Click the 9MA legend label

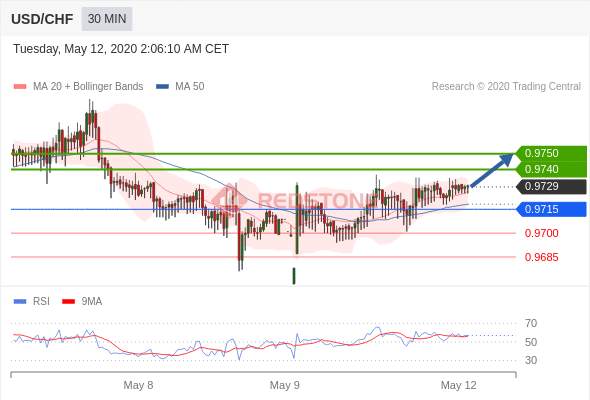(x=92, y=301)
